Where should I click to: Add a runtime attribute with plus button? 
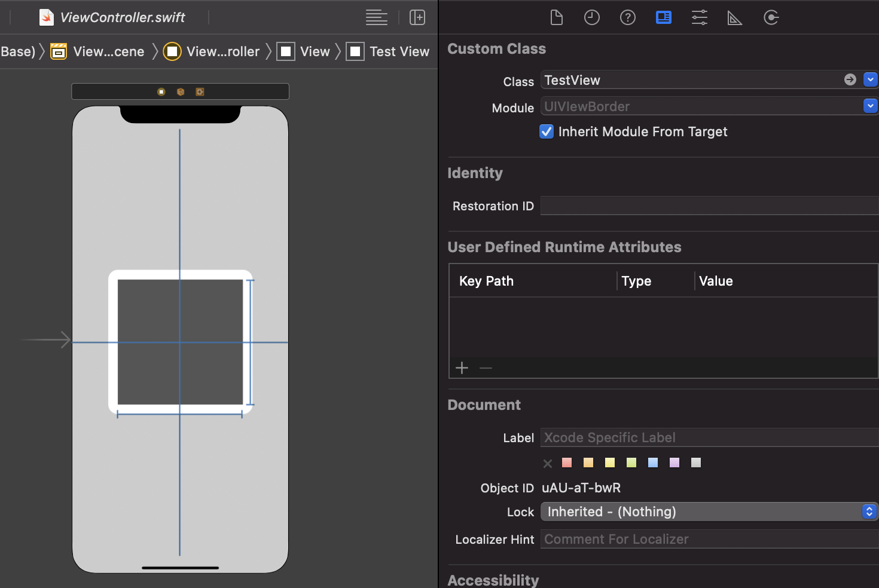462,367
